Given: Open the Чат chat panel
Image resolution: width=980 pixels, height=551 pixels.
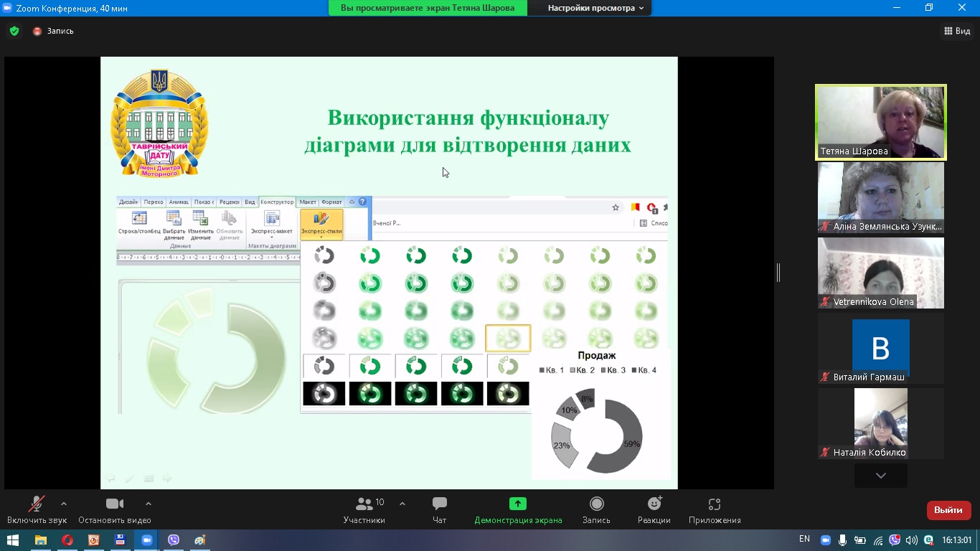Looking at the screenshot, I should (440, 510).
